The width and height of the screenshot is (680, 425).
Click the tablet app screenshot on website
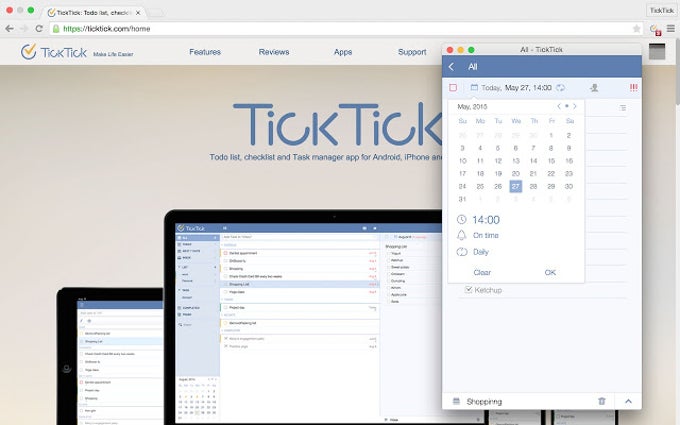point(111,356)
